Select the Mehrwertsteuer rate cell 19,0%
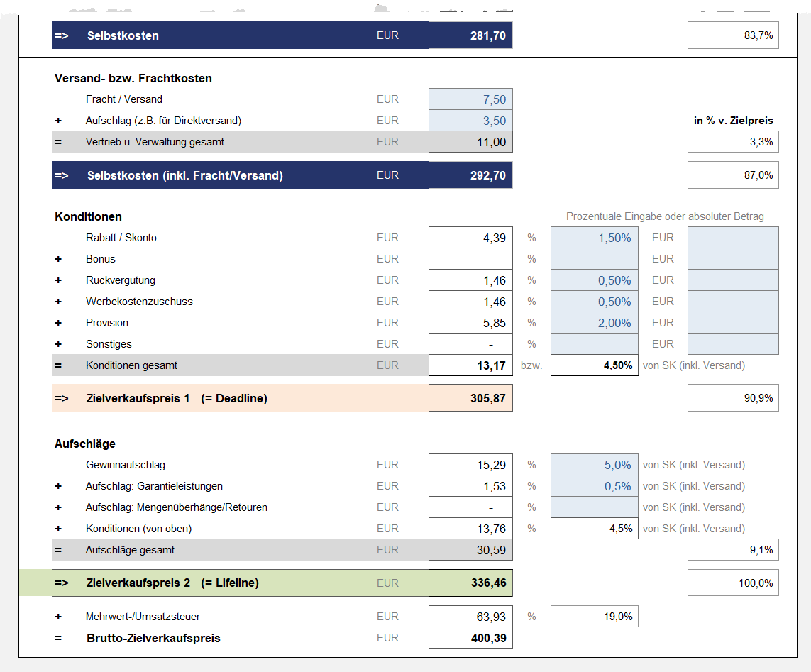811x672 pixels. click(594, 617)
